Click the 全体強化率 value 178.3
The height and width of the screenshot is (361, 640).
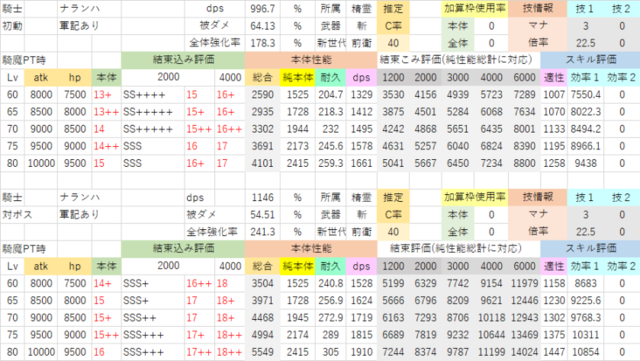[262, 43]
